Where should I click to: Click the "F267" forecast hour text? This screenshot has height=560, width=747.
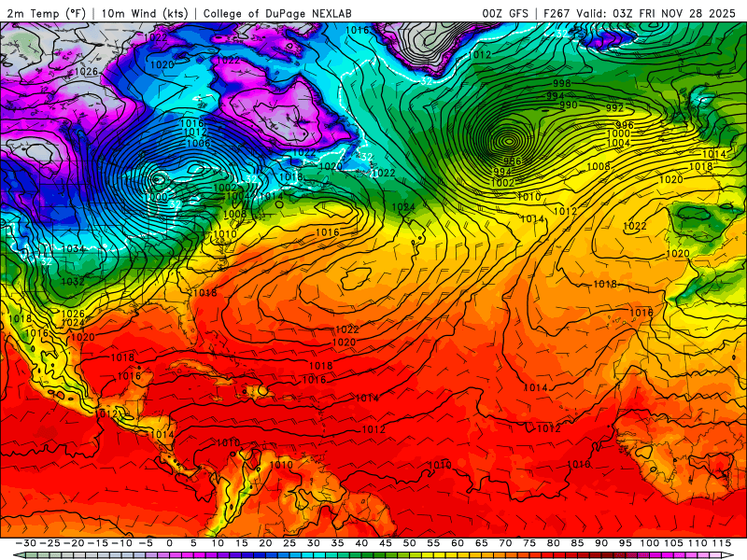point(557,13)
